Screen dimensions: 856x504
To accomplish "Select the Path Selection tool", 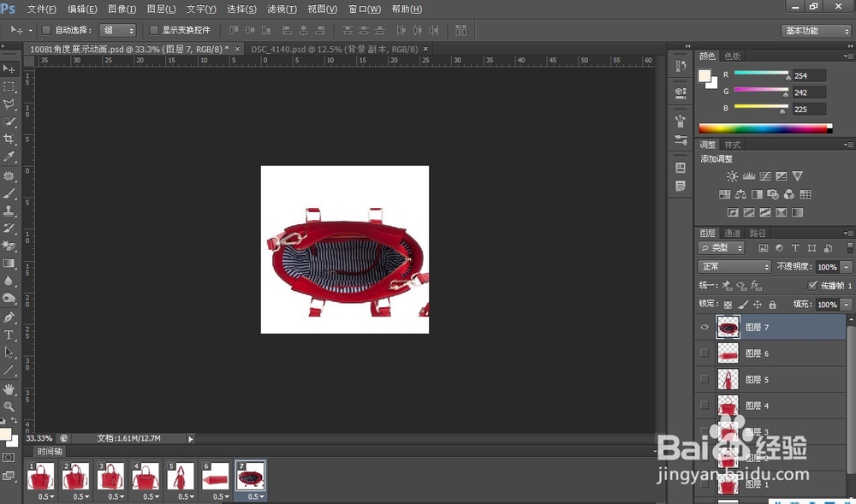I will (9, 353).
